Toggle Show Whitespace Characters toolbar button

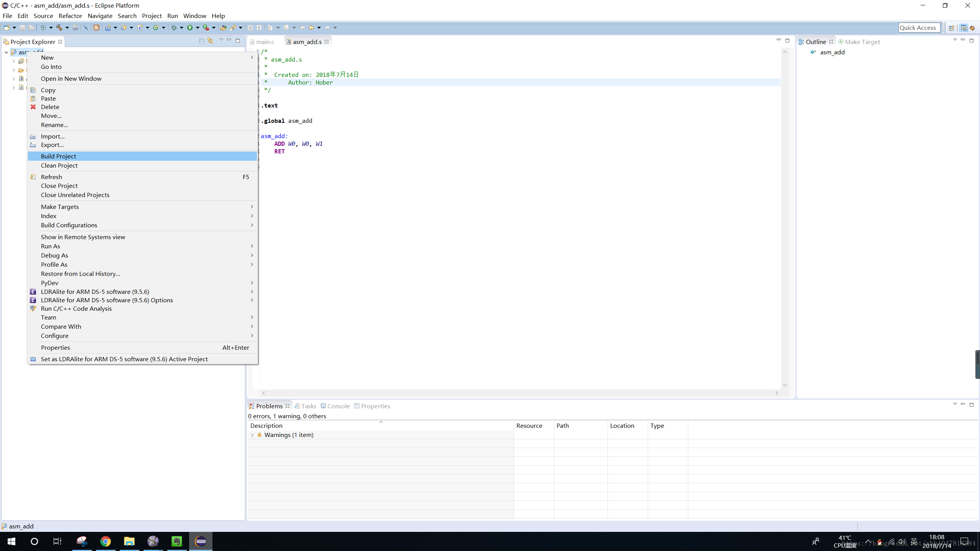click(259, 28)
